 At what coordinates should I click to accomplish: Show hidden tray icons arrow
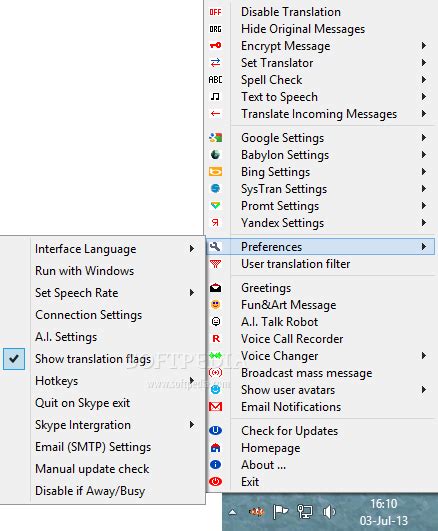pos(232,512)
